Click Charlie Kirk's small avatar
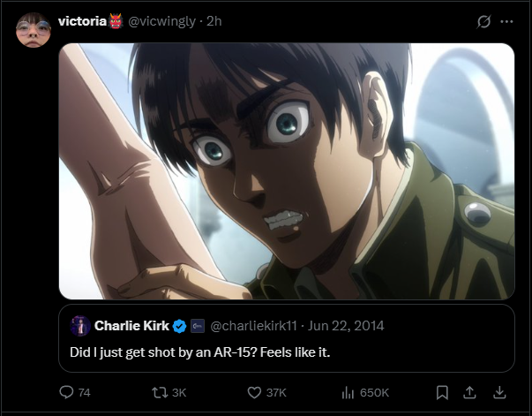This screenshot has width=532, height=416. click(79, 326)
